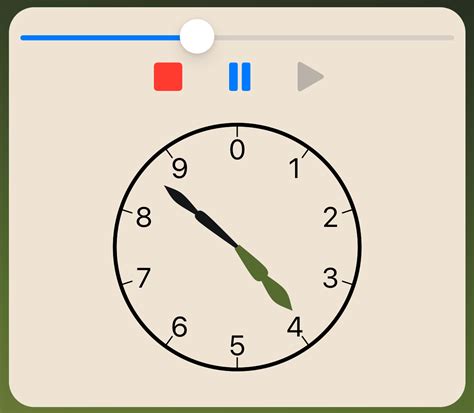Image resolution: width=474 pixels, height=413 pixels.
Task: Select the number 5 on dial
Action: [237, 345]
